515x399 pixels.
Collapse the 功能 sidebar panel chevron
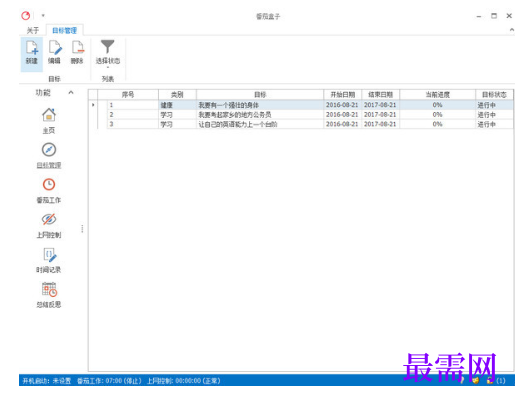[x=71, y=92]
